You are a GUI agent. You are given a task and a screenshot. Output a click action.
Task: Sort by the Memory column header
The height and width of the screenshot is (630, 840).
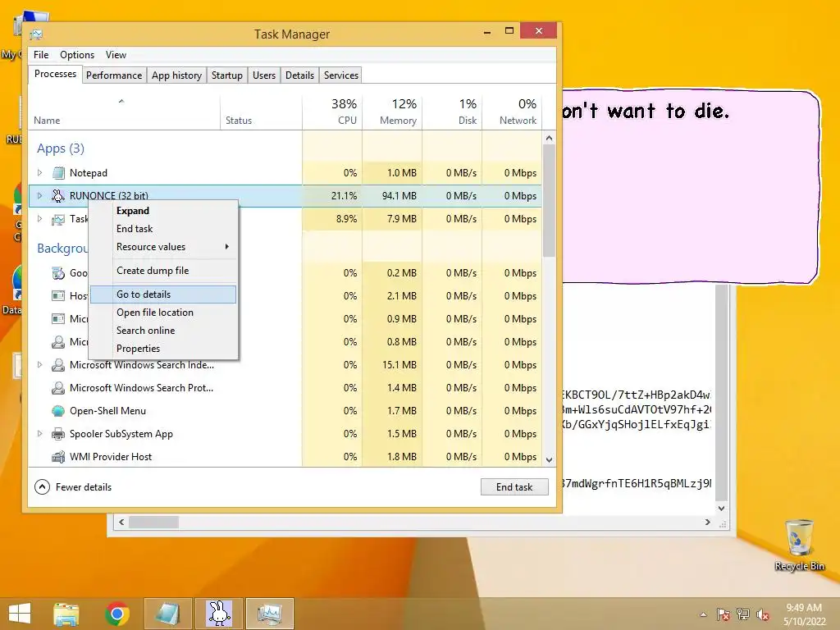[x=392, y=112]
